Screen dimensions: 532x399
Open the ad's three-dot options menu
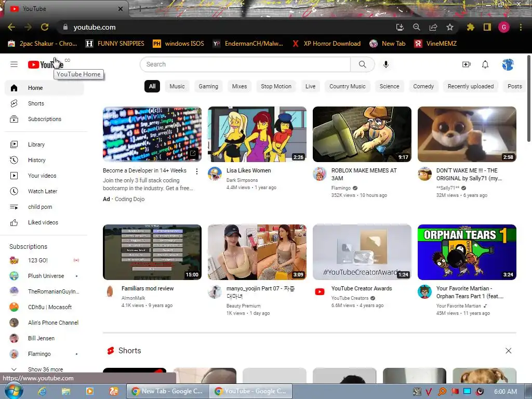point(197,171)
